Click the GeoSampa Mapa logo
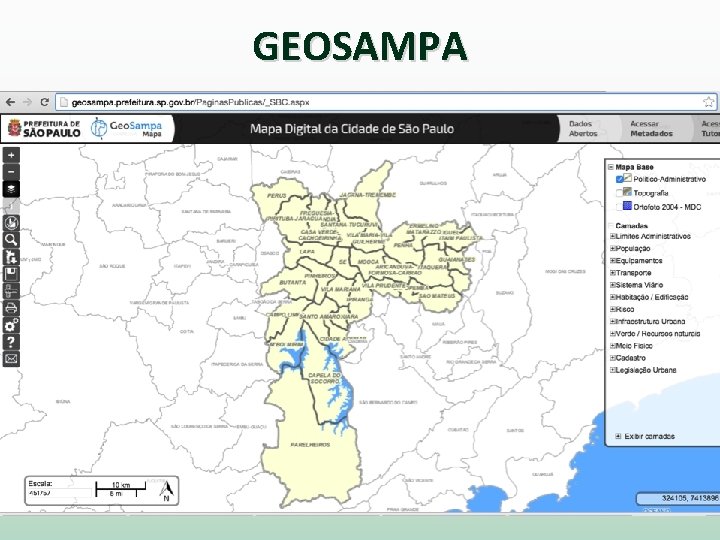The height and width of the screenshot is (540, 720). [x=127, y=129]
